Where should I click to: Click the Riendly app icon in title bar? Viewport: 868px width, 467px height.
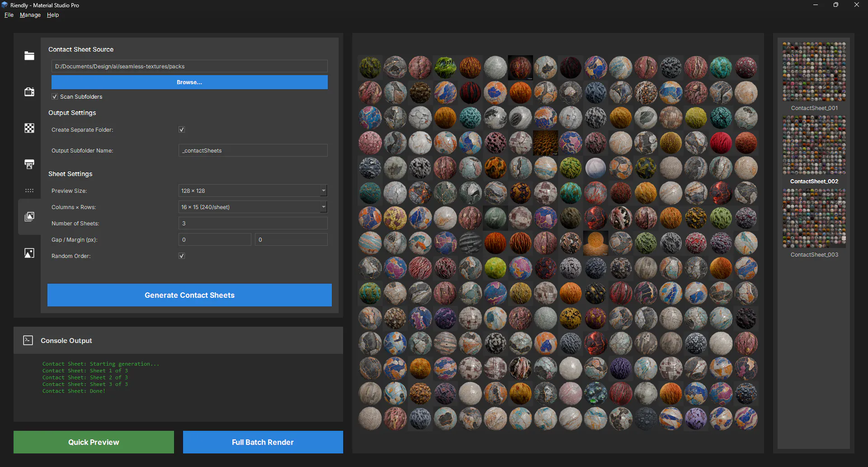click(x=5, y=5)
